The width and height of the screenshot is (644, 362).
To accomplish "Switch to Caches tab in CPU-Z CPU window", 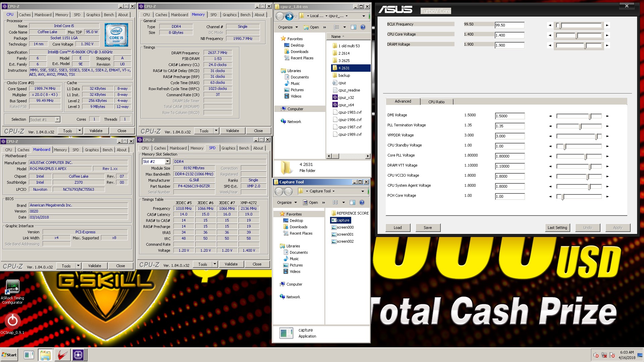I will coord(24,15).
